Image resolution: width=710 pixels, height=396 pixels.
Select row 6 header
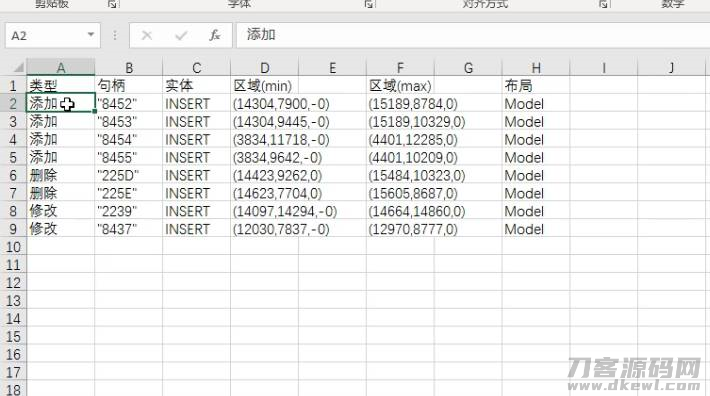(x=13, y=176)
